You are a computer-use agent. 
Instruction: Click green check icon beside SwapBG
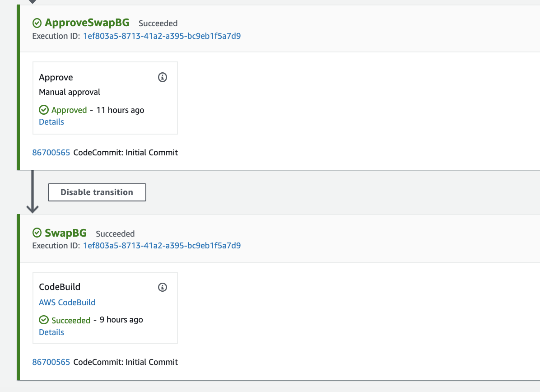point(37,233)
